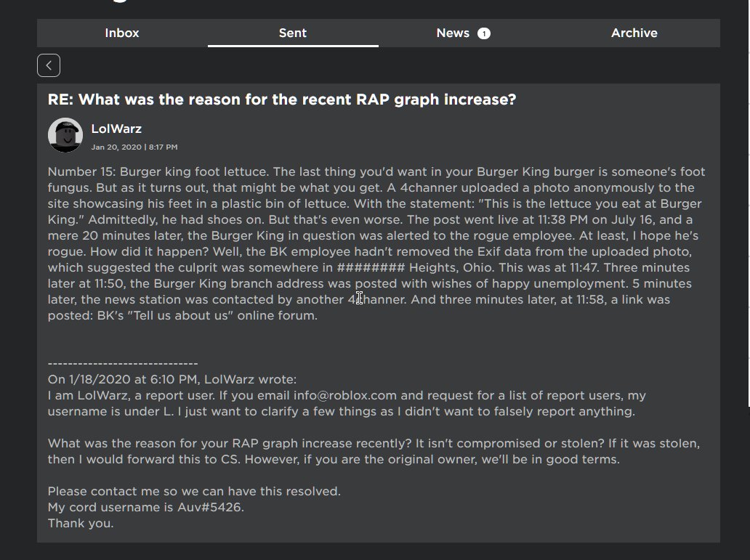The width and height of the screenshot is (750, 560).
Task: Click the text 'Auv#5426'
Action: click(211, 507)
